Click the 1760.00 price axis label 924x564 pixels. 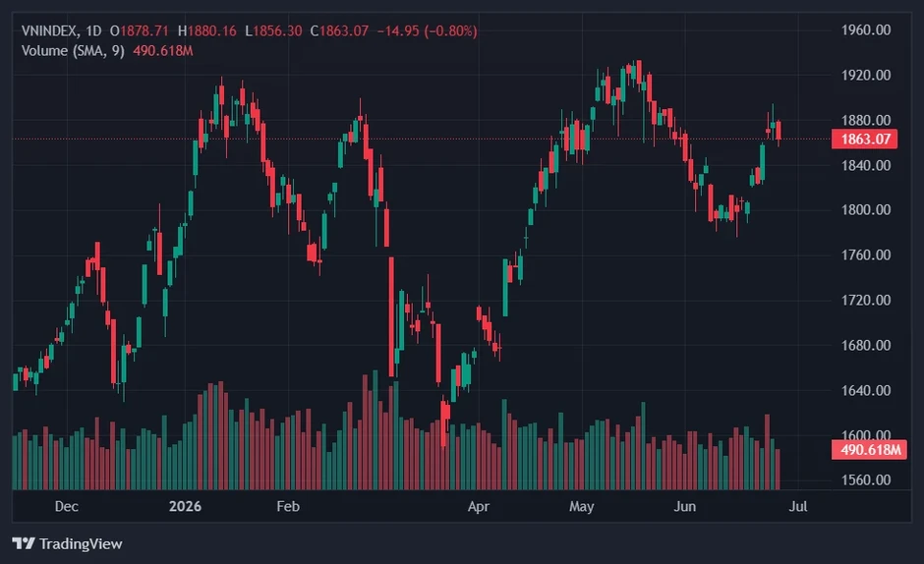(x=866, y=255)
